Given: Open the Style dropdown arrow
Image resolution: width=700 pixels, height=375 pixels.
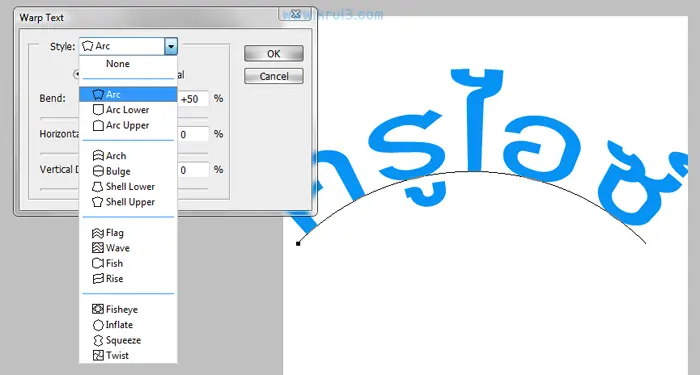Looking at the screenshot, I should click(x=171, y=46).
